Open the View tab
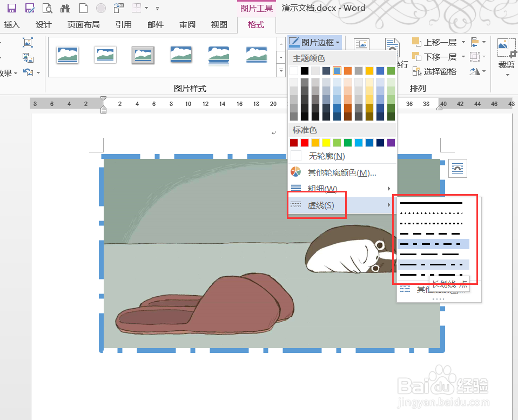The width and height of the screenshot is (518, 420). click(219, 25)
